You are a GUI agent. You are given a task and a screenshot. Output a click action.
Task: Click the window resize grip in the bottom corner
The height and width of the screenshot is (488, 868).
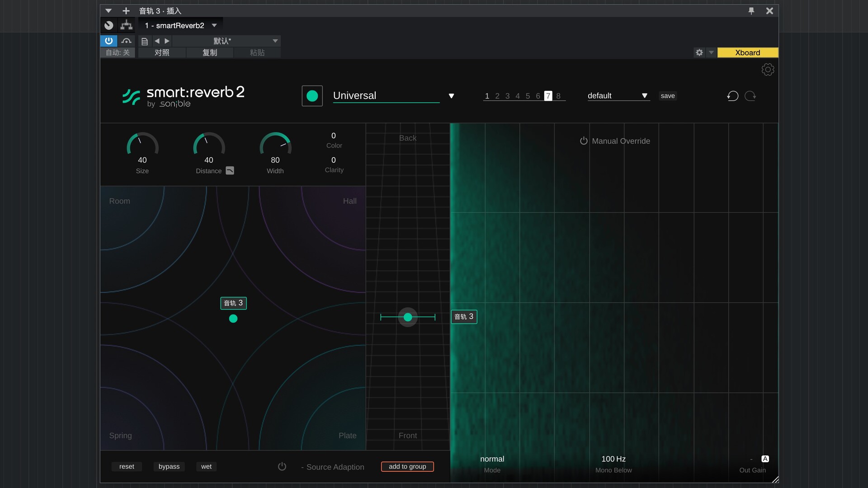[x=775, y=479]
